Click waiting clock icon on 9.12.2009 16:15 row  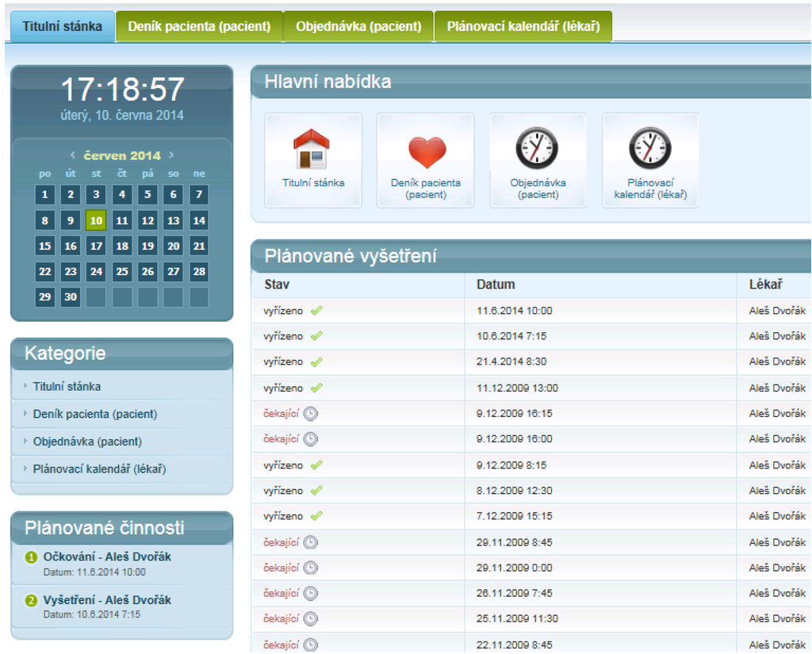click(311, 413)
